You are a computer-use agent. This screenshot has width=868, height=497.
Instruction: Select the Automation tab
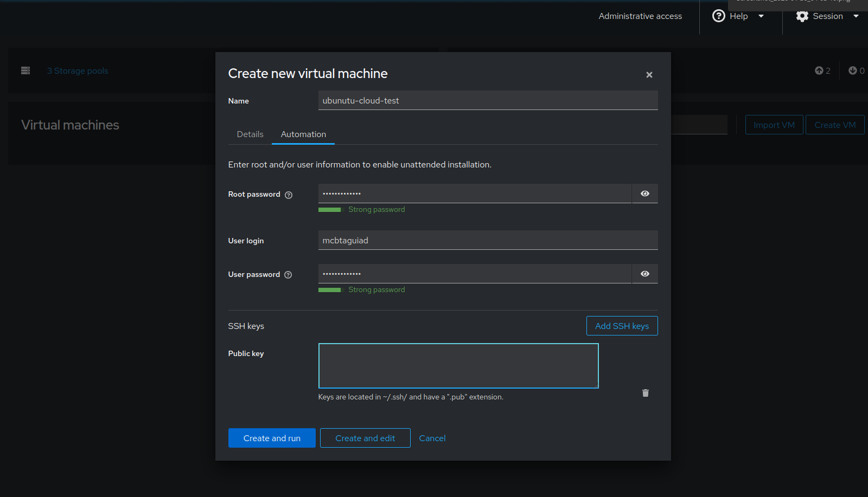(303, 134)
